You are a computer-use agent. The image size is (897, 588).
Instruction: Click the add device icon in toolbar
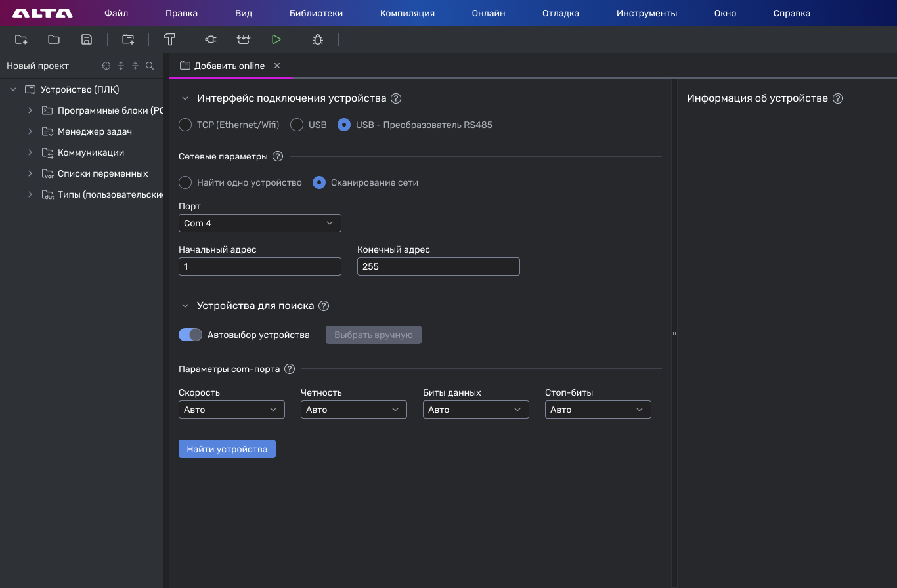pos(128,39)
